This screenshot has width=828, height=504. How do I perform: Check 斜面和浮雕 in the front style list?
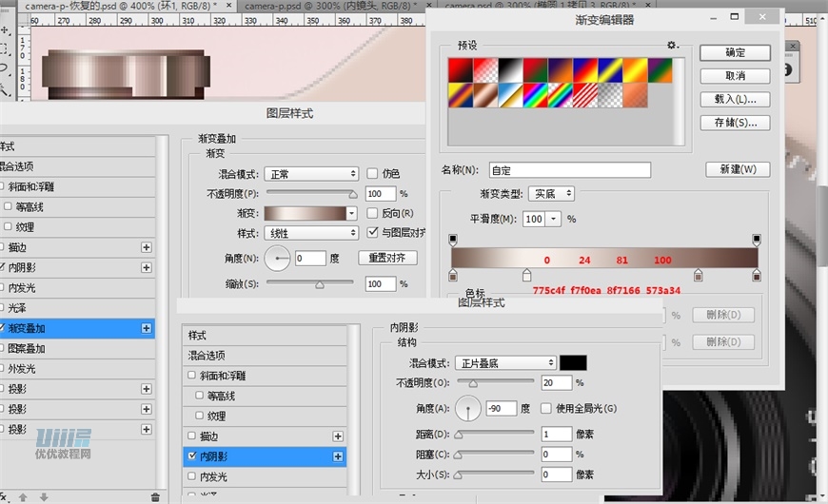[x=191, y=376]
